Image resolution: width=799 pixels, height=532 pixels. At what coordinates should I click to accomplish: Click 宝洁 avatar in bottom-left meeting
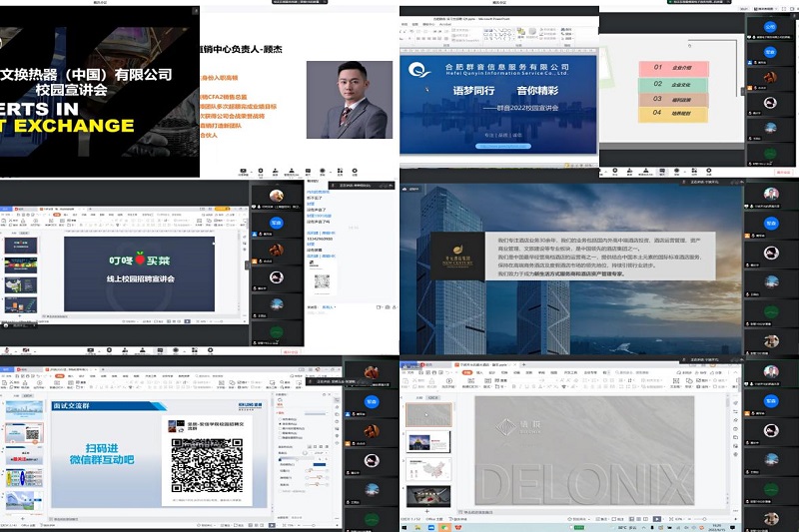coord(371,402)
